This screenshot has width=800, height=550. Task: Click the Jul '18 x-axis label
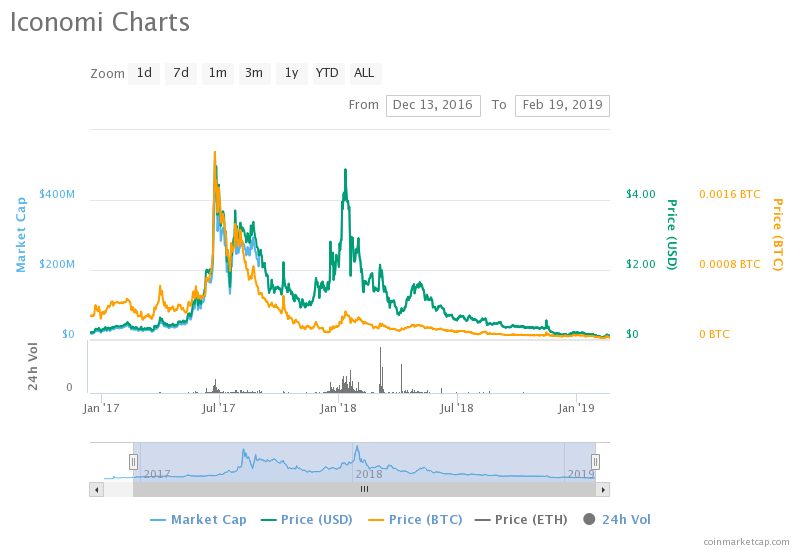point(457,408)
